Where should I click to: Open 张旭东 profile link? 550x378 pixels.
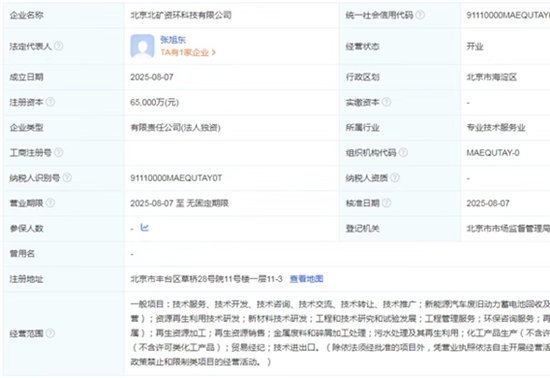pyautogui.click(x=173, y=40)
